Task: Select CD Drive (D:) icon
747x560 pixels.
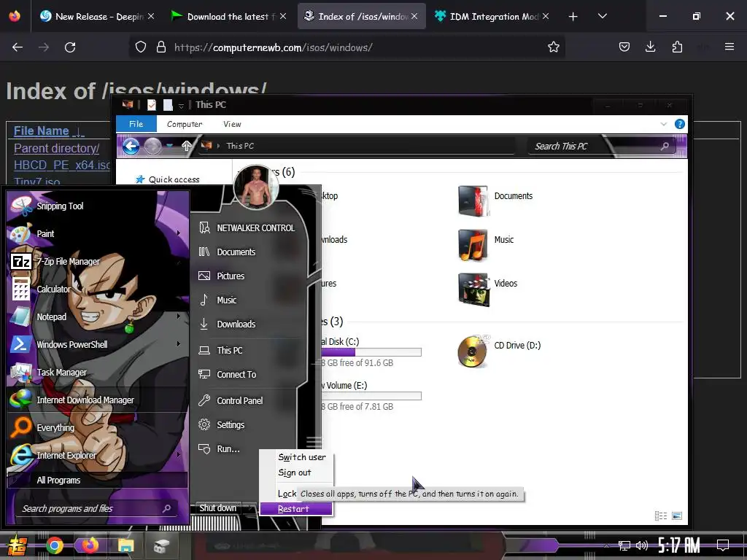Action: (x=473, y=351)
